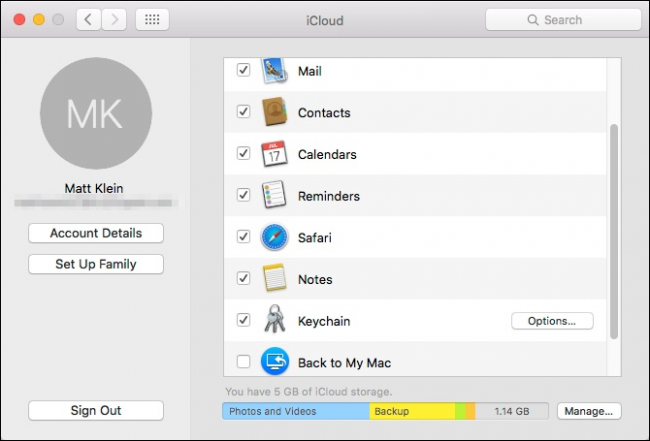This screenshot has width=650, height=441.
Task: Click the Keychain keys icon
Action: (274, 320)
